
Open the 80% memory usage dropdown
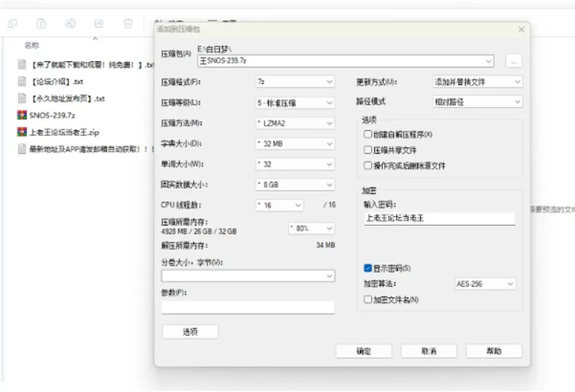(311, 228)
